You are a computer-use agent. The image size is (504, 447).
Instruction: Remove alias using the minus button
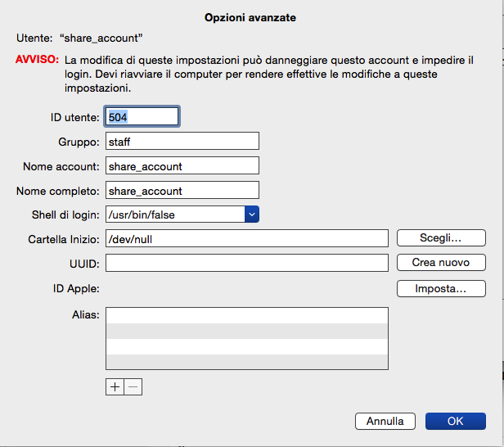[x=133, y=387]
